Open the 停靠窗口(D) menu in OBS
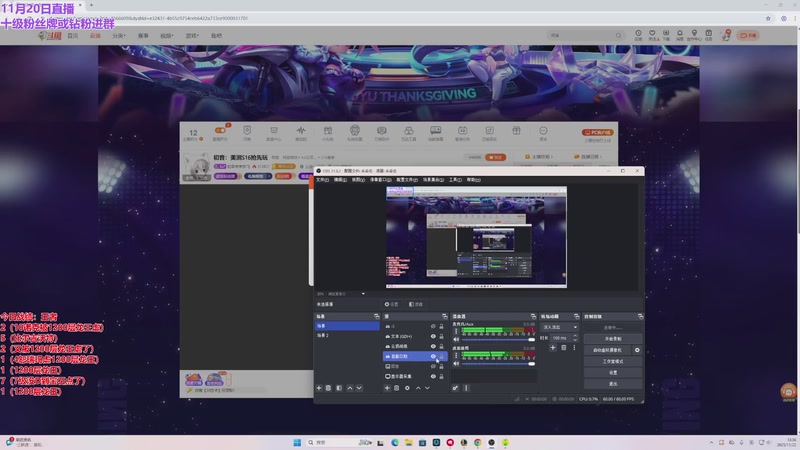The height and width of the screenshot is (450, 800). 380,180
